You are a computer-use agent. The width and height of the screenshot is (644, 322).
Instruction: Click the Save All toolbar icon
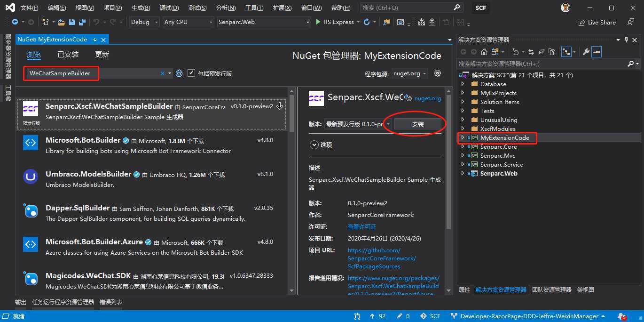82,22
